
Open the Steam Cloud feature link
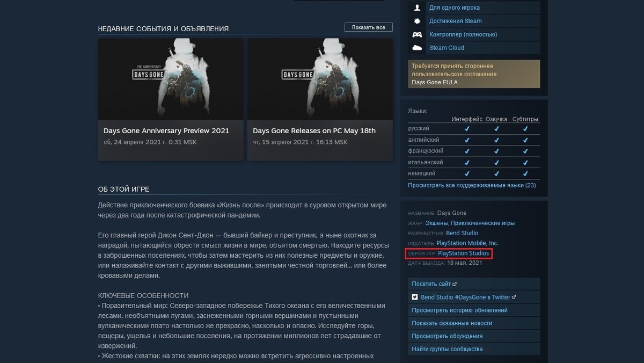[x=447, y=48]
